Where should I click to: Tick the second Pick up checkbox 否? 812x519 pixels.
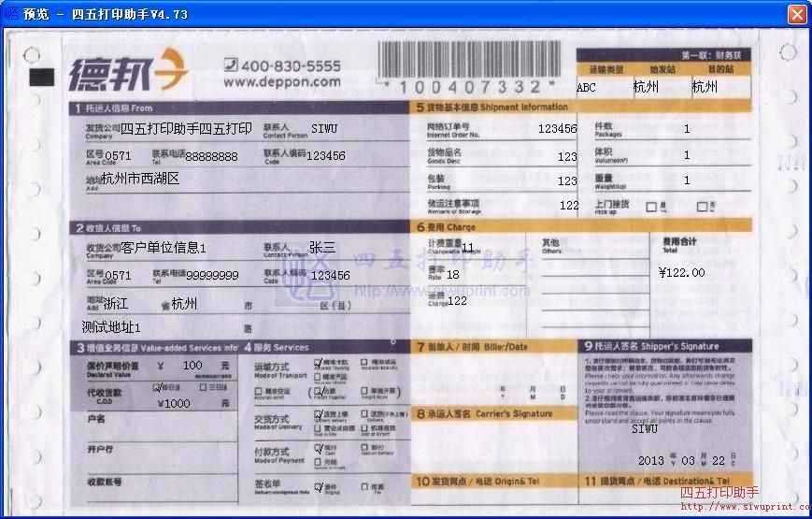click(x=702, y=207)
